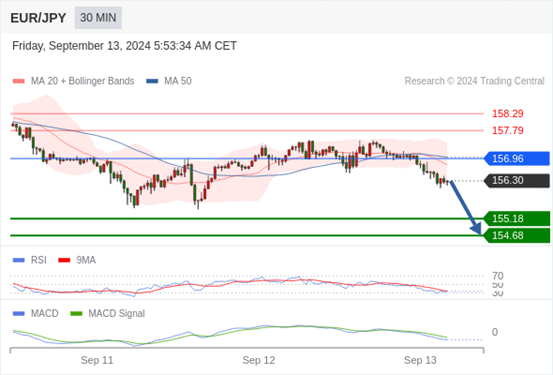This screenshot has width=553, height=375.
Task: Click the MA 20 + Bollinger Bands label
Action: (x=83, y=81)
